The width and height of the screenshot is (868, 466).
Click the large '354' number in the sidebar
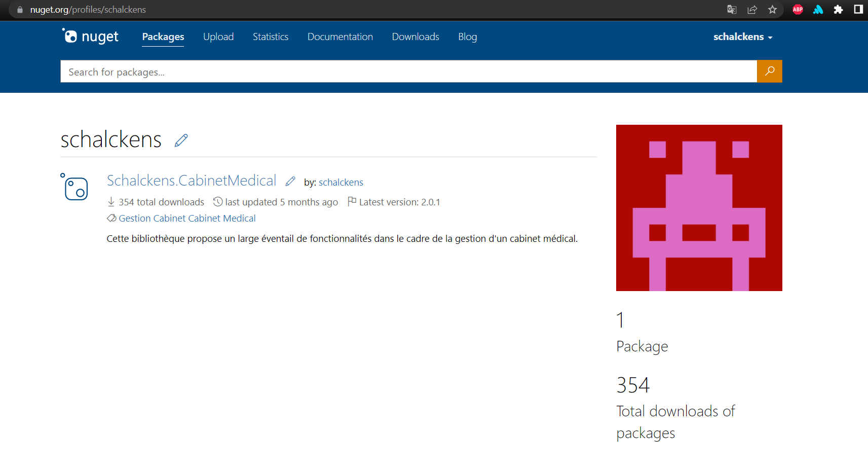pos(633,385)
